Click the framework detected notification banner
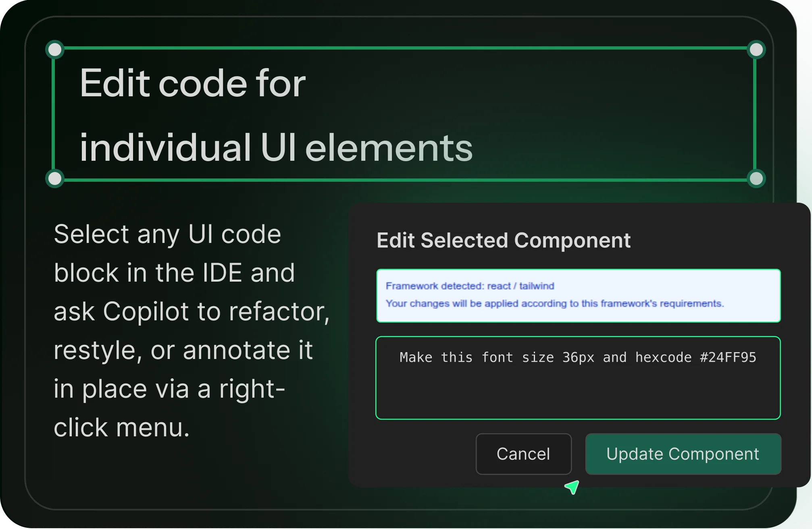 coord(578,295)
